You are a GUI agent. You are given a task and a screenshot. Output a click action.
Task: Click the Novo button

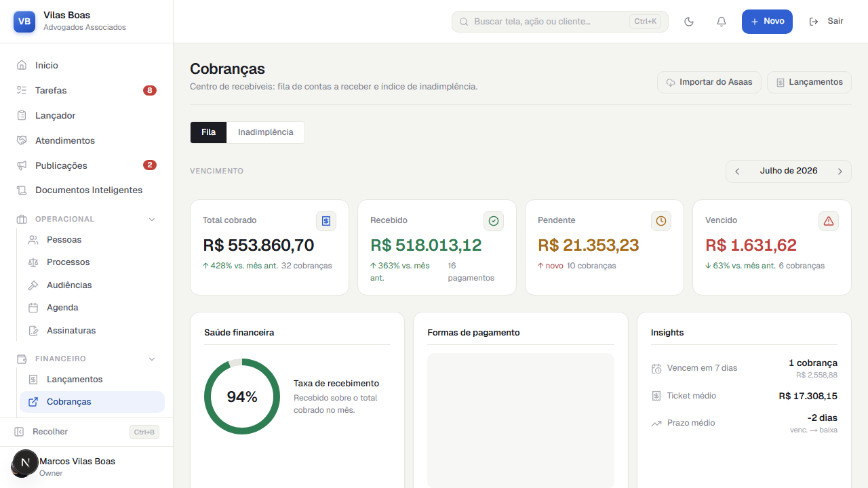(x=767, y=22)
